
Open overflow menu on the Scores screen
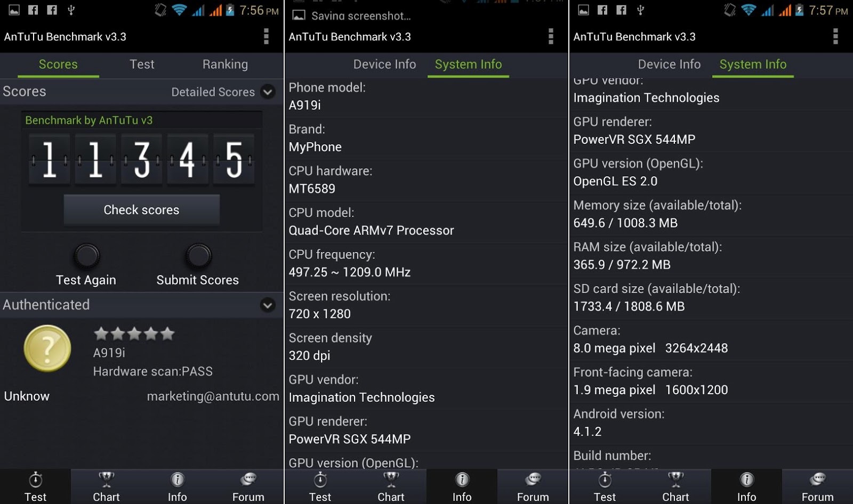266,36
